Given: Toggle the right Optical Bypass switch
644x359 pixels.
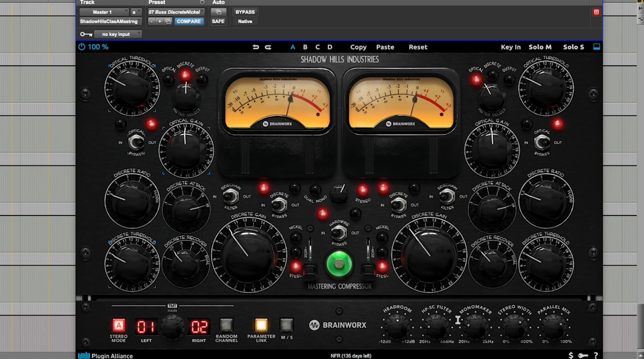Looking at the screenshot, I should (x=542, y=143).
